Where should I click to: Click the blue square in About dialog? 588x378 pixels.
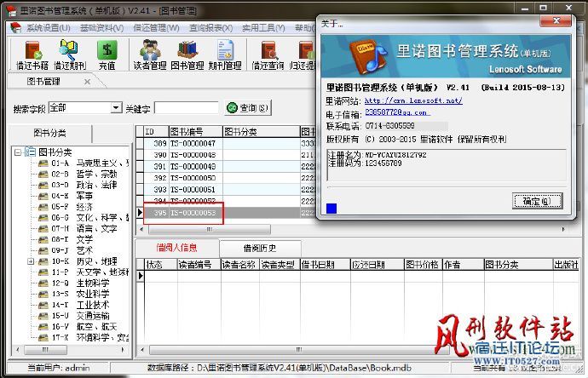[331, 209]
